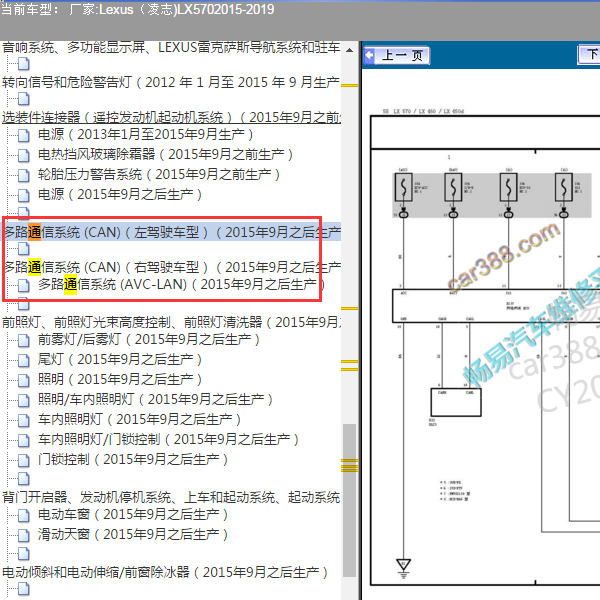
Task: Click page icon beside 照明（2015年9月之后生产）
Action: coord(24,380)
